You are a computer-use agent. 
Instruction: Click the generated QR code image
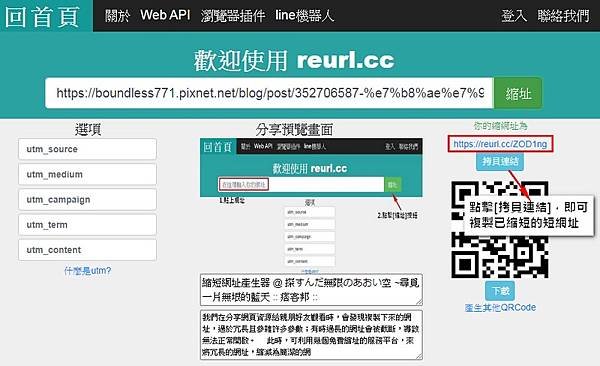point(500,229)
